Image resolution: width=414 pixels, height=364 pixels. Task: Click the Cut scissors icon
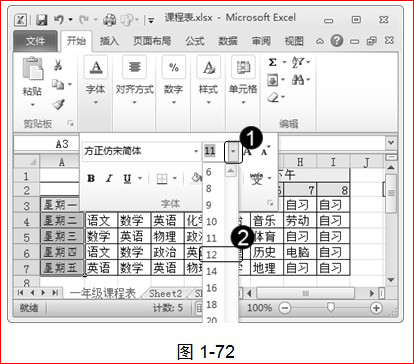(x=58, y=64)
